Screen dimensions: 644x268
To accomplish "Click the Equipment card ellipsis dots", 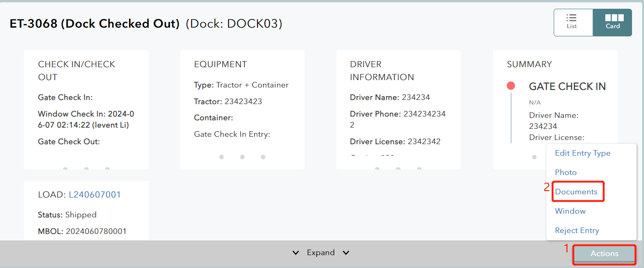I will [242, 157].
